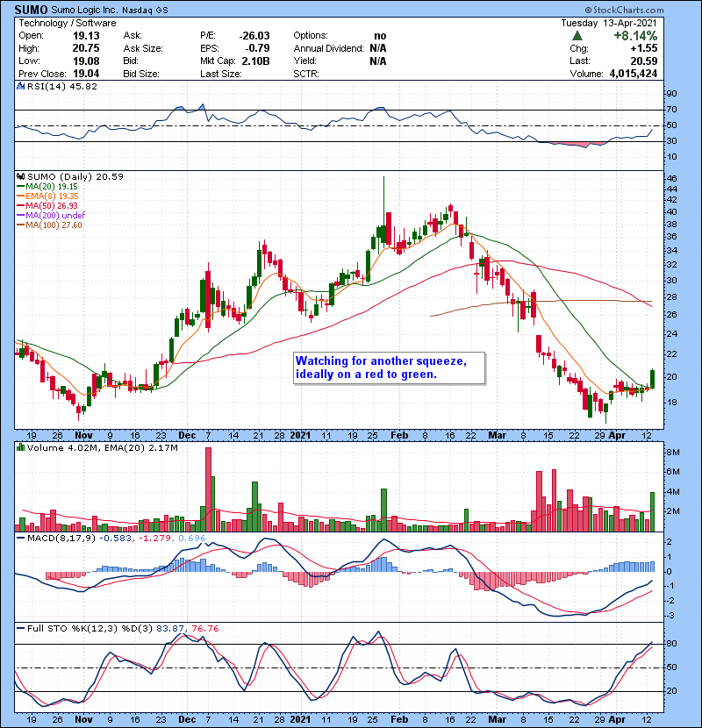Image resolution: width=702 pixels, height=728 pixels.
Task: Click the tallest red volume bar in December
Action: click(x=208, y=489)
